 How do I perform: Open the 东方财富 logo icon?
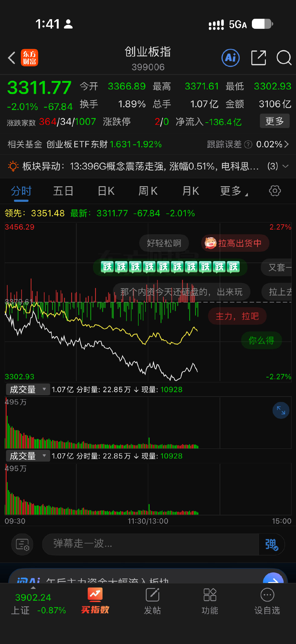(x=29, y=58)
